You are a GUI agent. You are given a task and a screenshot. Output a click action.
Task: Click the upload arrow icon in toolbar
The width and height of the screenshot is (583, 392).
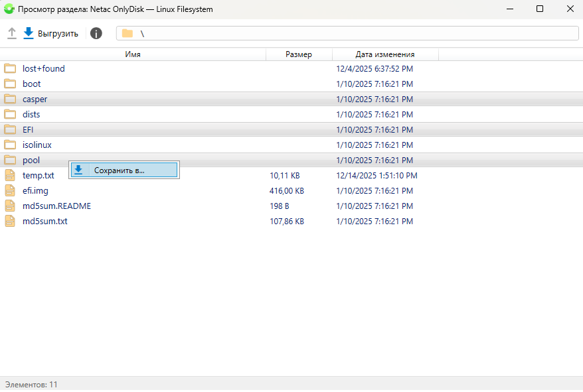coord(12,33)
